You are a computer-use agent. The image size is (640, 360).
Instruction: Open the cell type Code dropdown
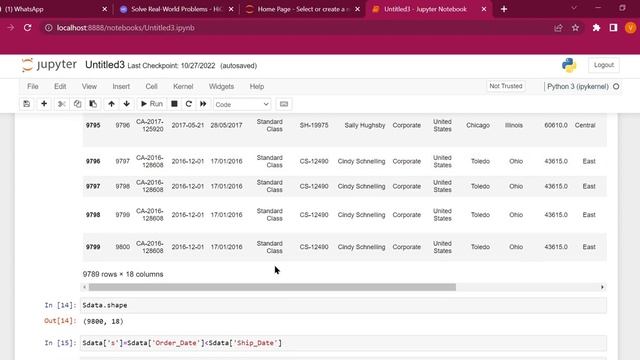pyautogui.click(x=242, y=104)
